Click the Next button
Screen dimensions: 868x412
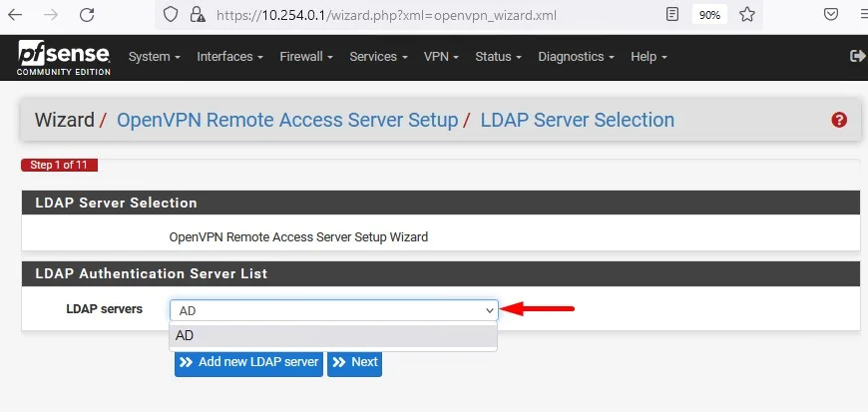coord(354,362)
